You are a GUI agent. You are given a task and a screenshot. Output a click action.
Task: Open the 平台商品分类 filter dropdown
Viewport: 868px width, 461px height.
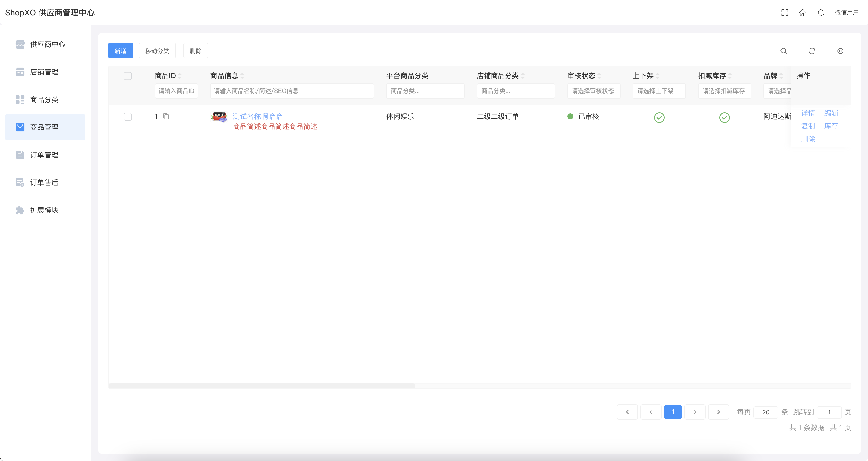coord(425,91)
